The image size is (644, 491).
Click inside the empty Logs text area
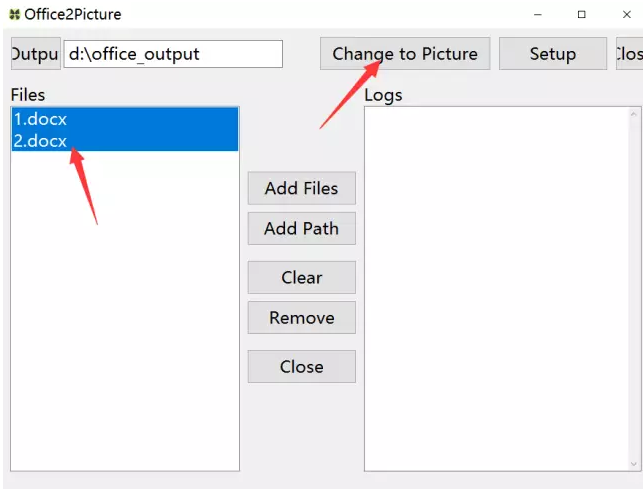(497, 289)
